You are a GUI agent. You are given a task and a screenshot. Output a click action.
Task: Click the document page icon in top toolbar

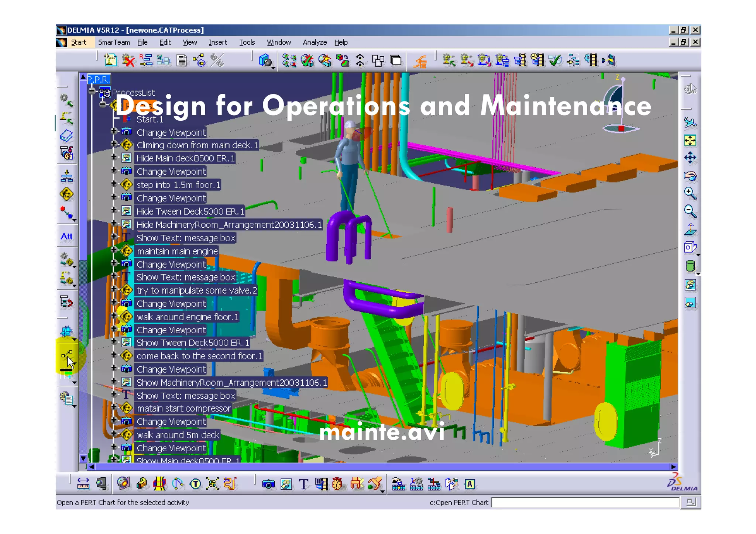[x=182, y=60]
